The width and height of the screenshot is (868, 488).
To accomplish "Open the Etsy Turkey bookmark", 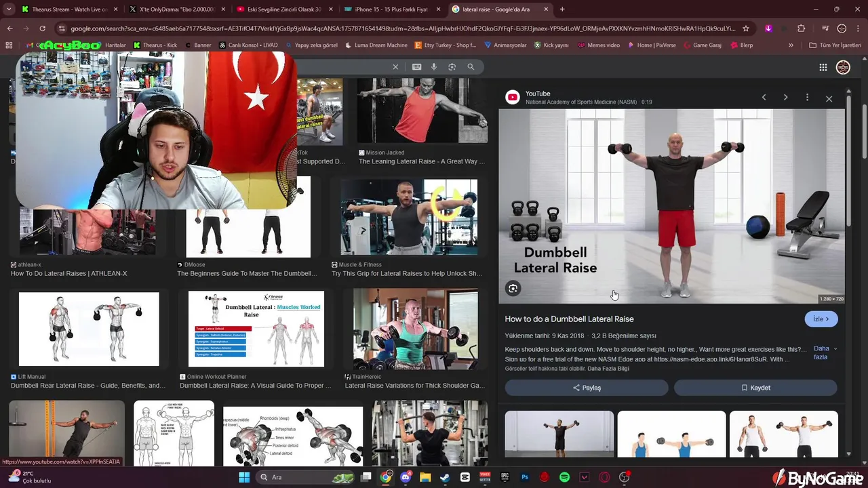I will pos(446,45).
